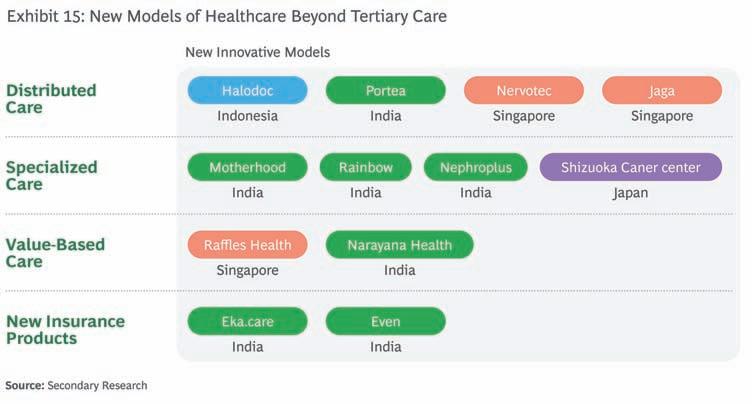Click the green Even pill

[x=385, y=322]
